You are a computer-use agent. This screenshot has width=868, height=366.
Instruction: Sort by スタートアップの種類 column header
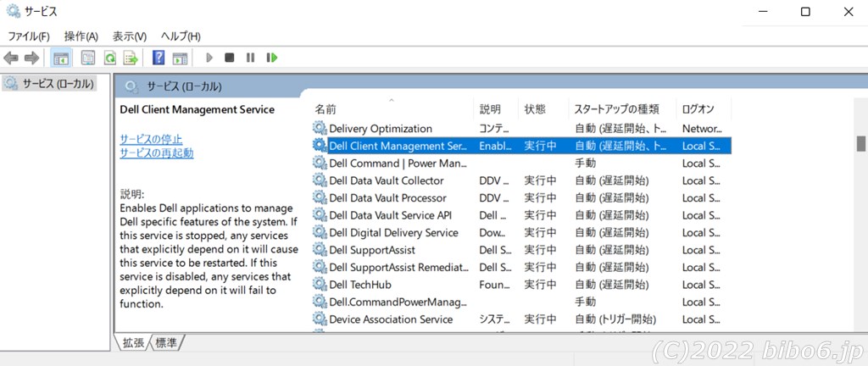(622, 109)
